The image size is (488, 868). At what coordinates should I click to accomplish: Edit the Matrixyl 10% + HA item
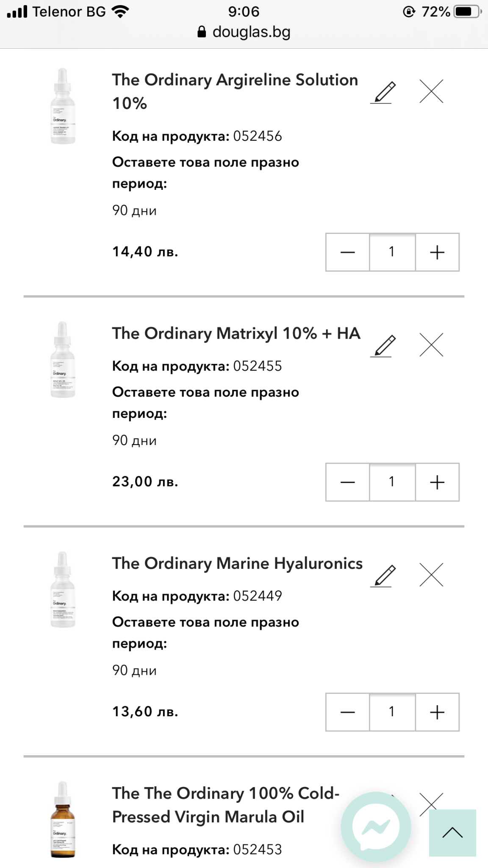coord(383,346)
